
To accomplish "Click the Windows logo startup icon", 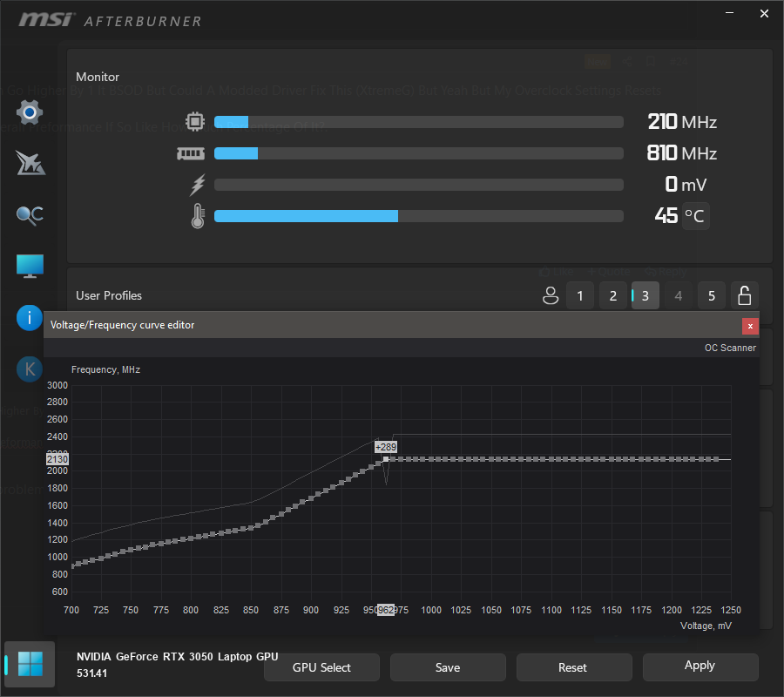I will [x=30, y=664].
